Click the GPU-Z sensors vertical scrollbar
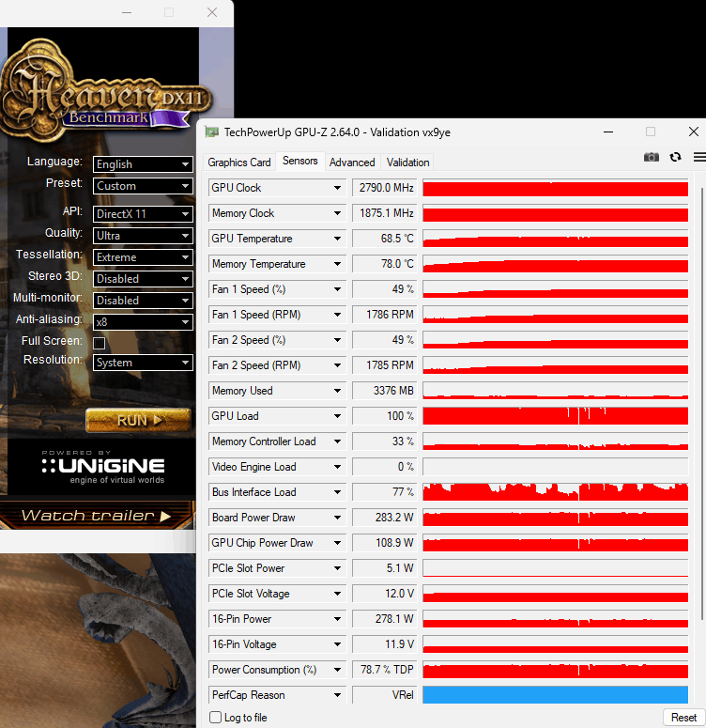Viewport: 706px width, 728px height. tap(701, 404)
